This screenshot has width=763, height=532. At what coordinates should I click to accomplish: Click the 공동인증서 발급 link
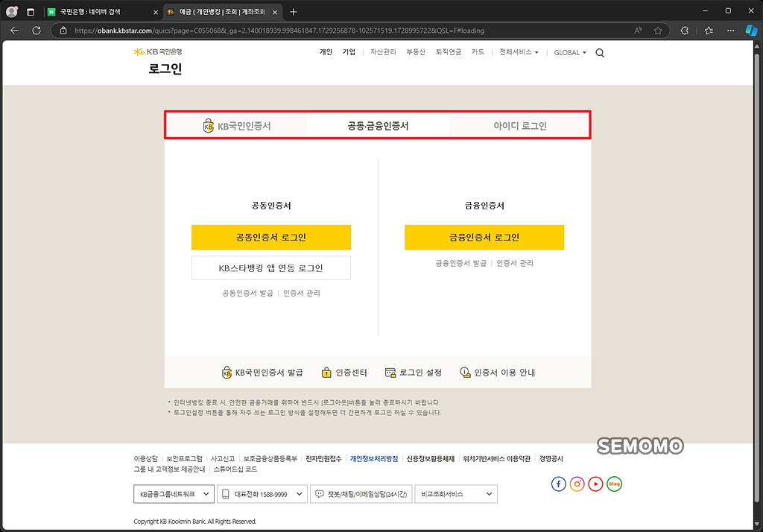[x=247, y=293]
